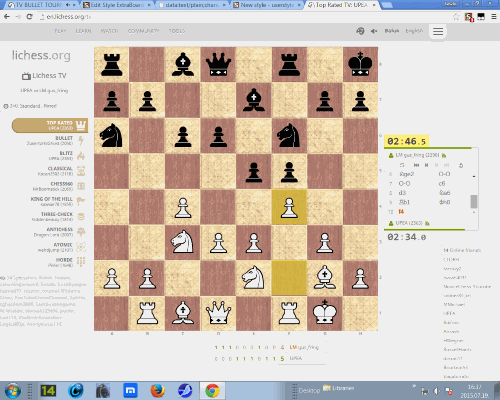This screenshot has height=400, width=500.
Task: Go back with browser back arrow
Action: (7, 17)
